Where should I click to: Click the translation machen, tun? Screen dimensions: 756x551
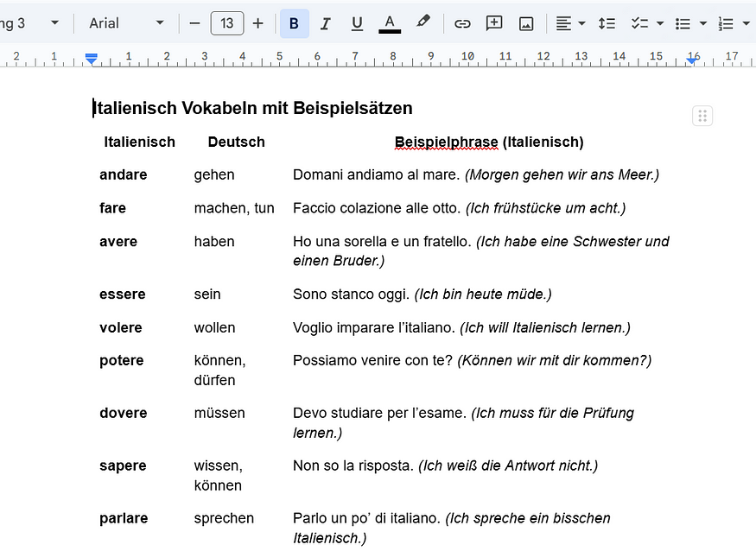pos(234,208)
